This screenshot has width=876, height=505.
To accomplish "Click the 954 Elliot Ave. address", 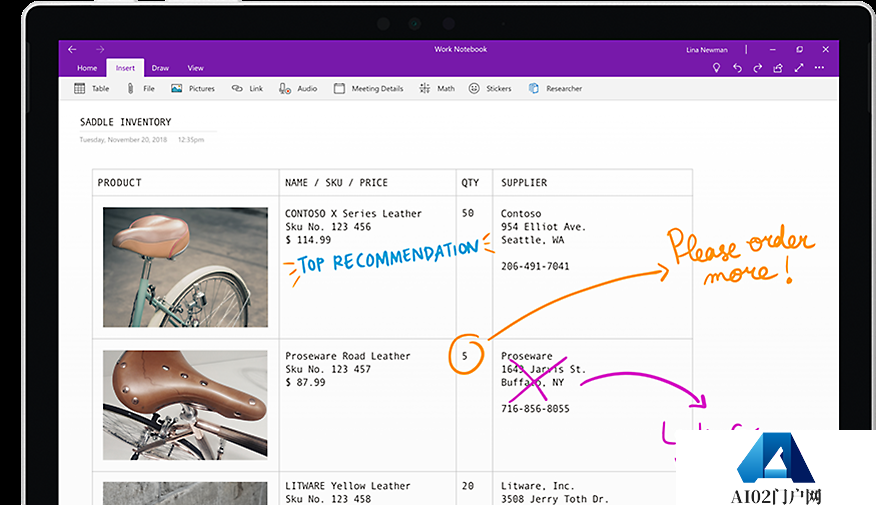I will click(x=543, y=227).
